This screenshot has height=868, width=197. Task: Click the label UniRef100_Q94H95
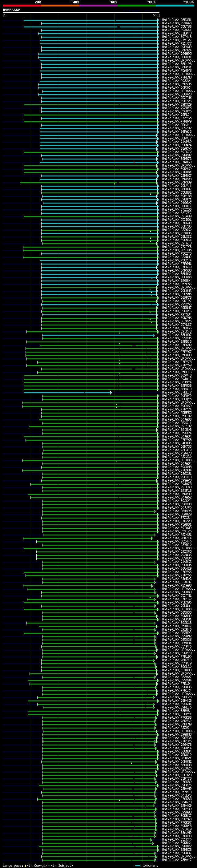click(x=176, y=54)
